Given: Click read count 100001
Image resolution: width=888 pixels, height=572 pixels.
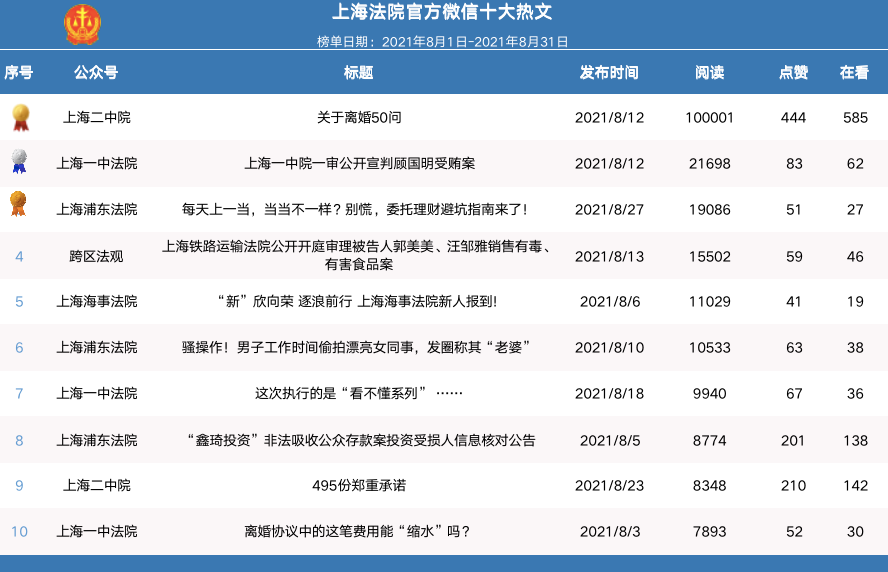Looking at the screenshot, I should 710,117.
